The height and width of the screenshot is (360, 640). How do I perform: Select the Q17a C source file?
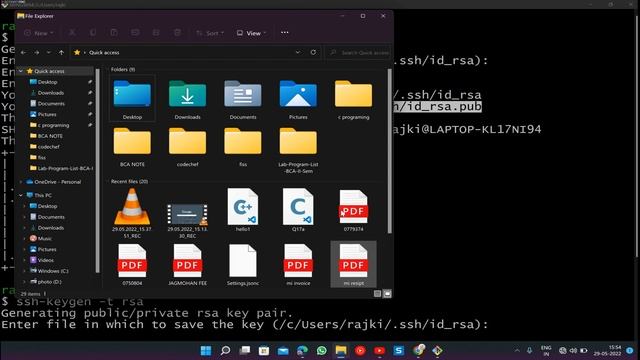(x=298, y=210)
